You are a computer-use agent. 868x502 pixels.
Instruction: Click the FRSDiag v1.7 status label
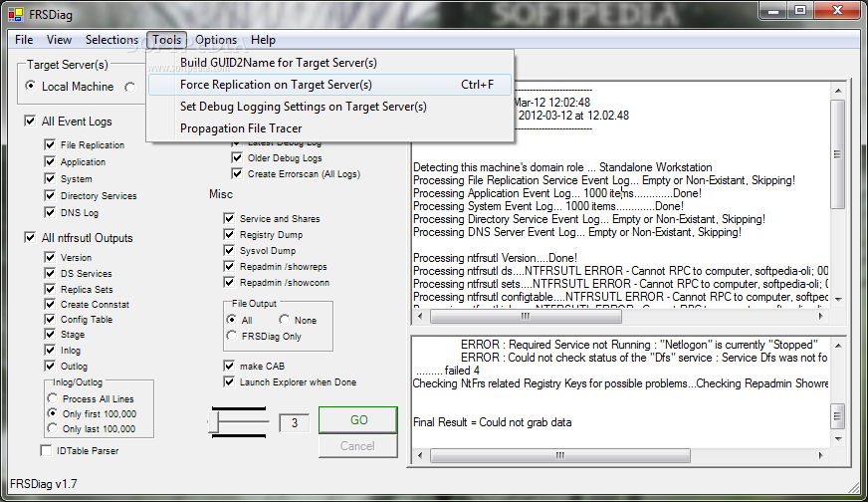pyautogui.click(x=43, y=484)
